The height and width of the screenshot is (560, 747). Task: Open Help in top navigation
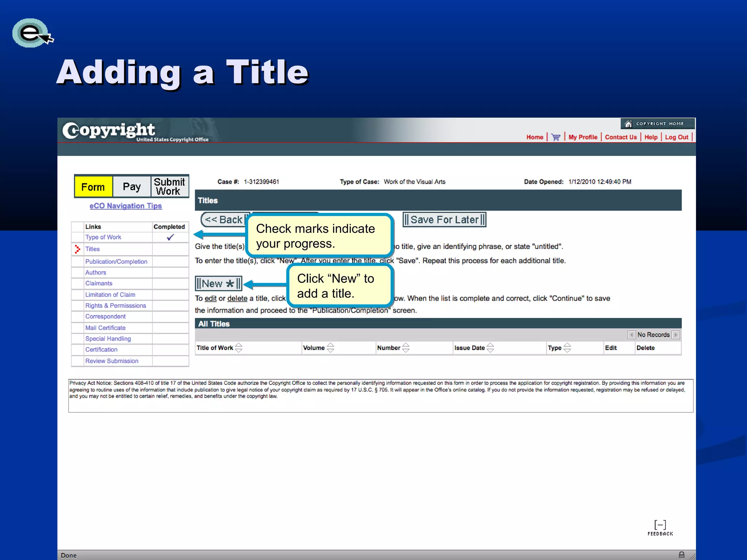[x=651, y=137]
